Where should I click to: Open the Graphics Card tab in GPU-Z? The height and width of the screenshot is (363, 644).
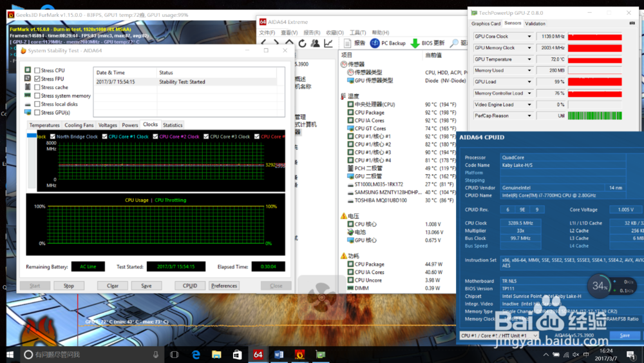coord(486,24)
